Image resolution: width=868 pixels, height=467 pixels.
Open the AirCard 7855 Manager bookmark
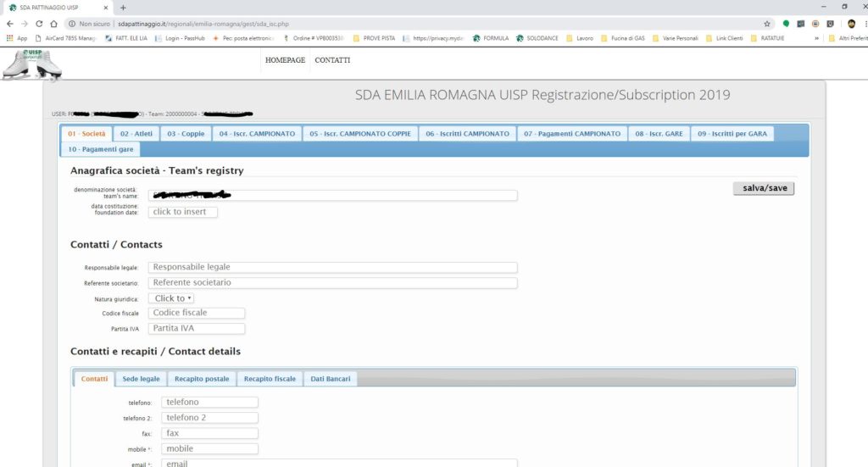click(66, 38)
